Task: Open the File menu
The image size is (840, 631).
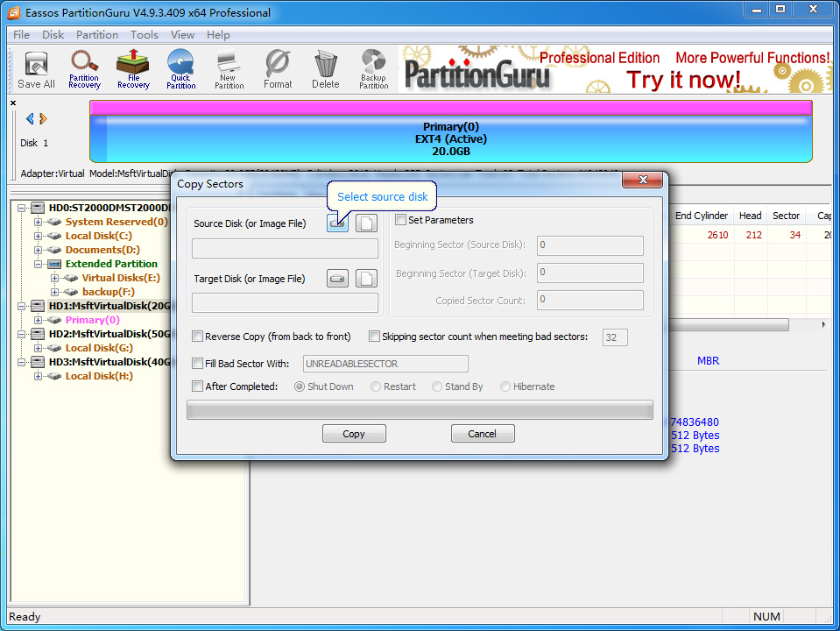Action: 21,35
